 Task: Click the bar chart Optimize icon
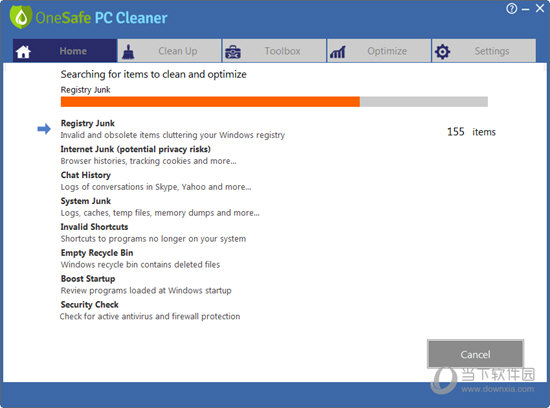point(337,52)
